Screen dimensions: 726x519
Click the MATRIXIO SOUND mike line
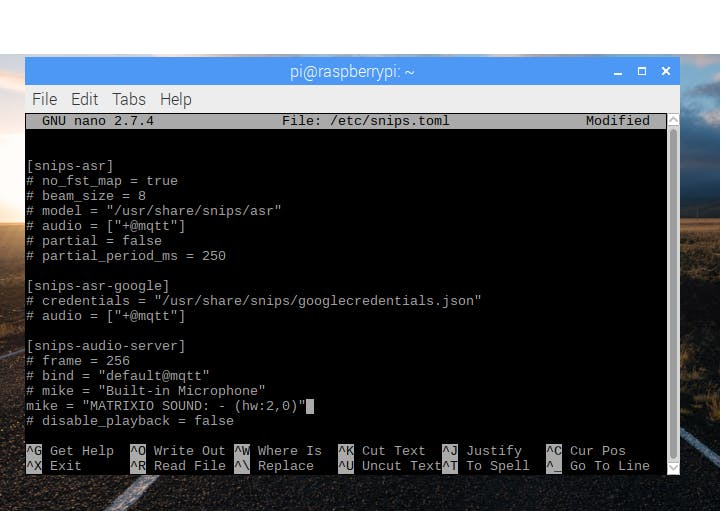tap(166, 406)
